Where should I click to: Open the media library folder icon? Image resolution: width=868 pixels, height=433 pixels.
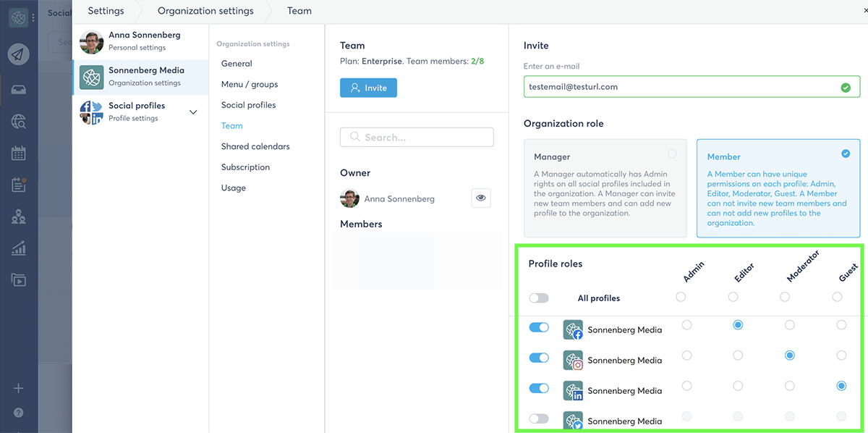[19, 279]
